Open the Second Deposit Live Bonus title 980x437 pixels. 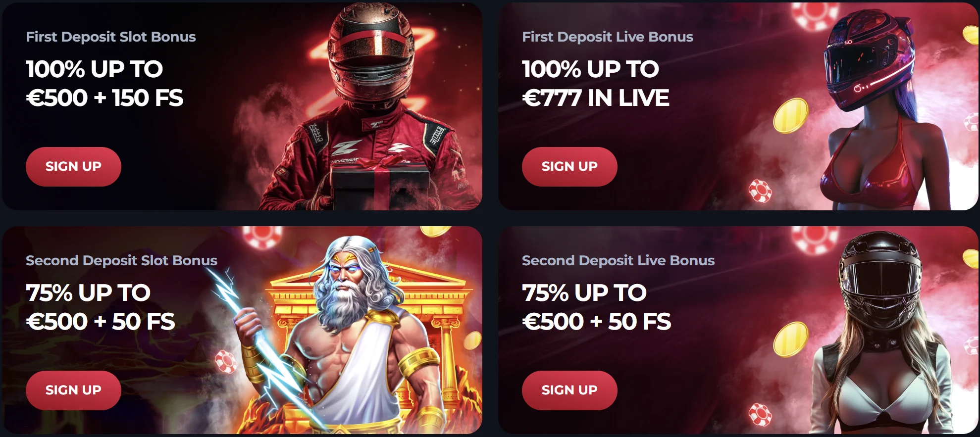(x=618, y=260)
